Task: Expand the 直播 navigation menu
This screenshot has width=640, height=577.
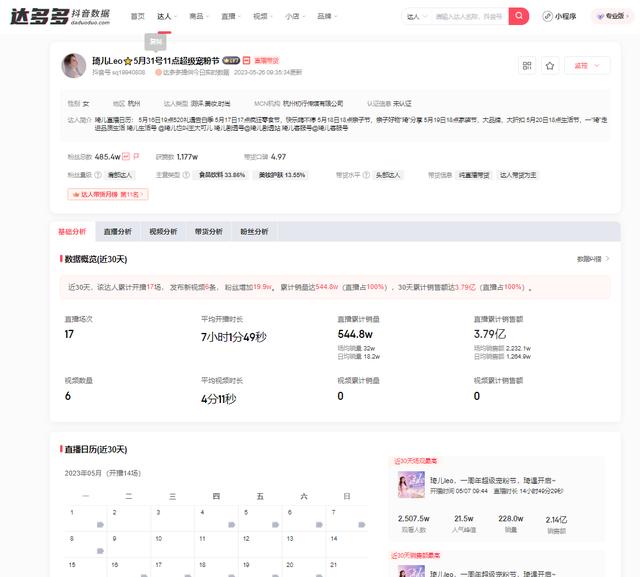Action: 231,16
